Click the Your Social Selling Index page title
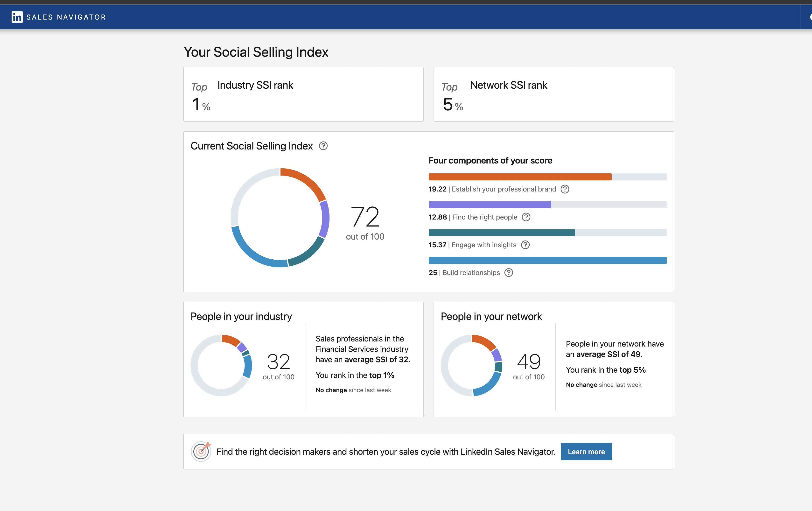The width and height of the screenshot is (812, 511). (x=256, y=52)
